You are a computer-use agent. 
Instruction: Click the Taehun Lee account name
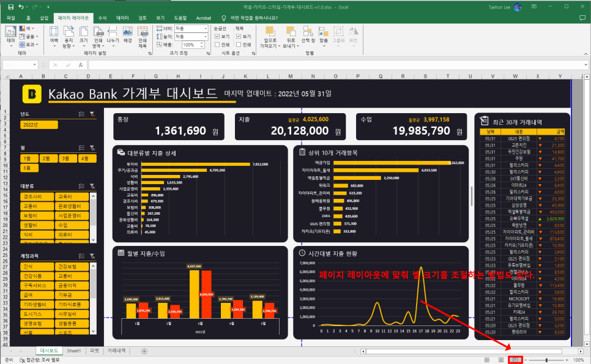tap(499, 7)
